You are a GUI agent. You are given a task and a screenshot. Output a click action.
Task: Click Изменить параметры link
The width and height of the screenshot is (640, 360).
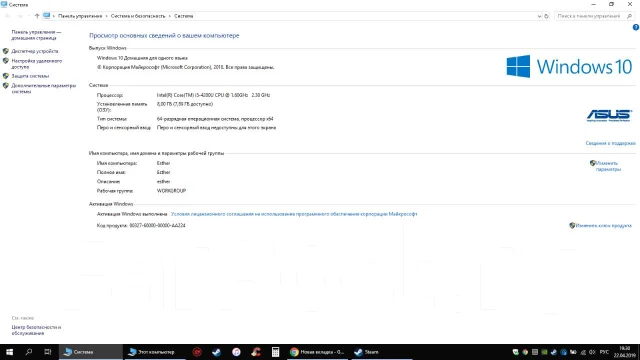click(x=608, y=166)
